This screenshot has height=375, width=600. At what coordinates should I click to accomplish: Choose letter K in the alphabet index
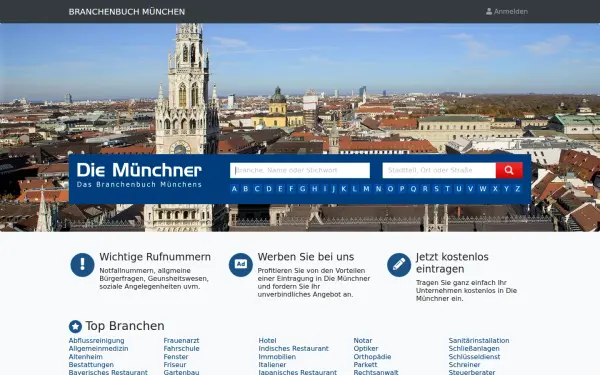tap(344, 189)
